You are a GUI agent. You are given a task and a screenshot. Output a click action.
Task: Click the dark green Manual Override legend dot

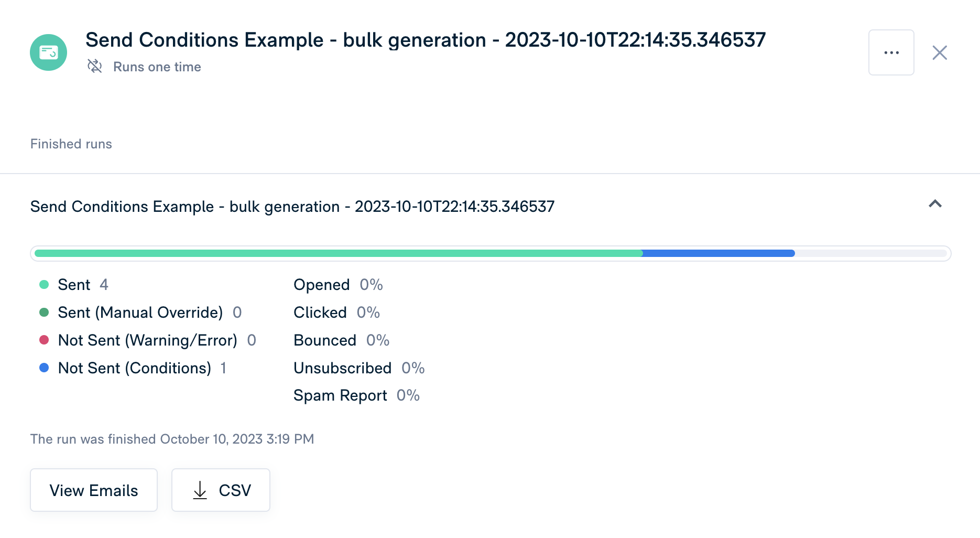click(x=44, y=313)
